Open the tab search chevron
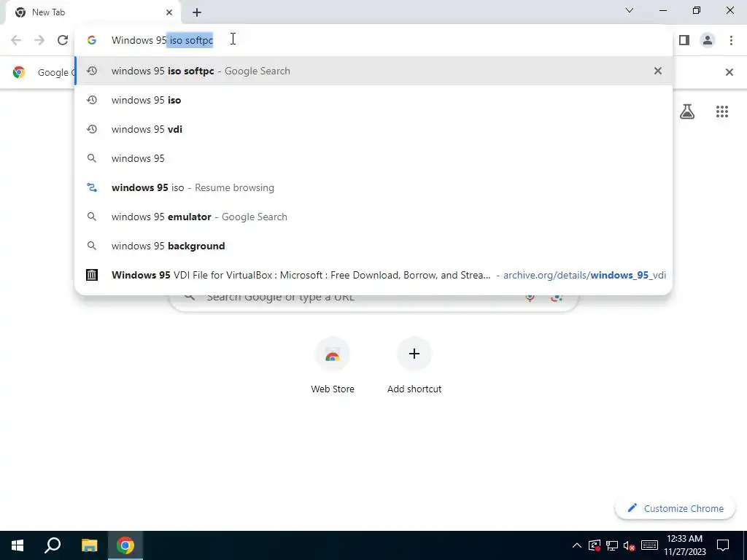The image size is (747, 560). click(629, 10)
